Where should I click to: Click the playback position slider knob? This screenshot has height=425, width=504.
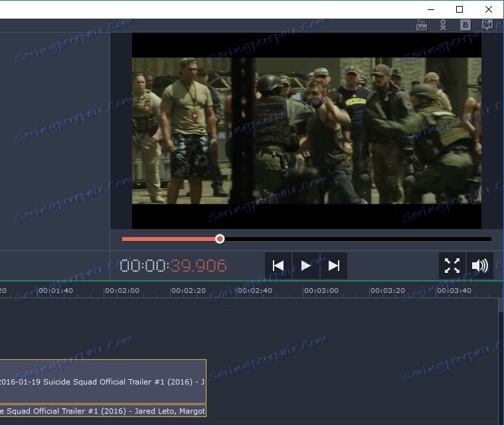pos(220,239)
